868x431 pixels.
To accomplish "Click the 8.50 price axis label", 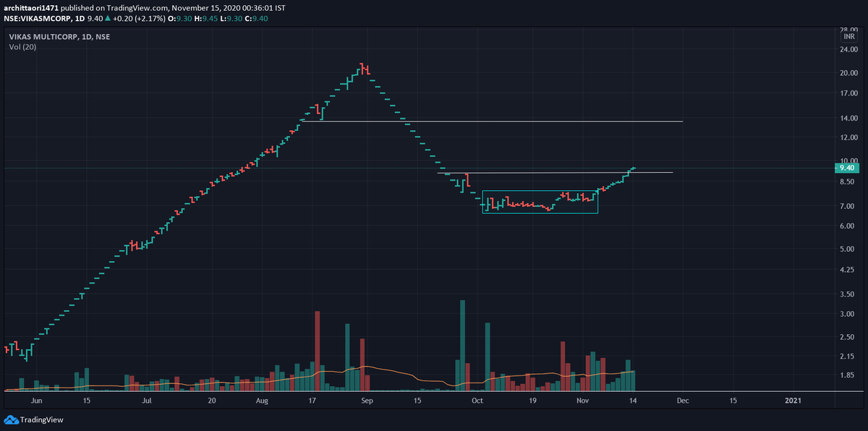I will tap(848, 182).
